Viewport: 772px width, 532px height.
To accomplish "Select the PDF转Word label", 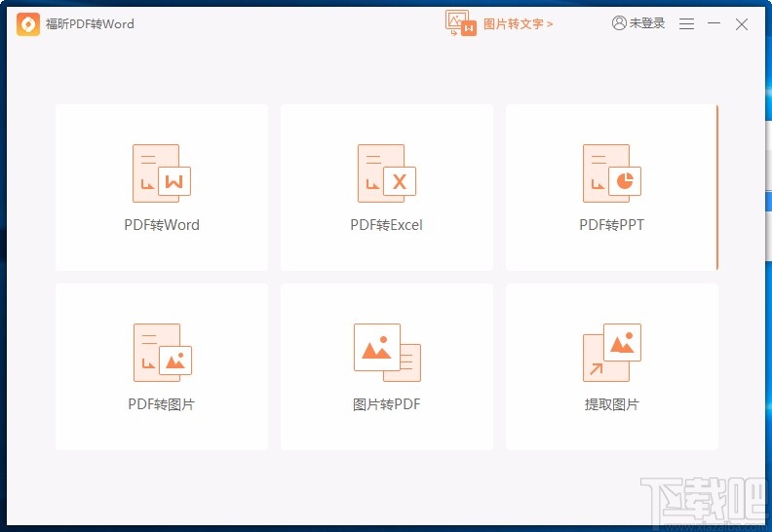I will pos(162,225).
